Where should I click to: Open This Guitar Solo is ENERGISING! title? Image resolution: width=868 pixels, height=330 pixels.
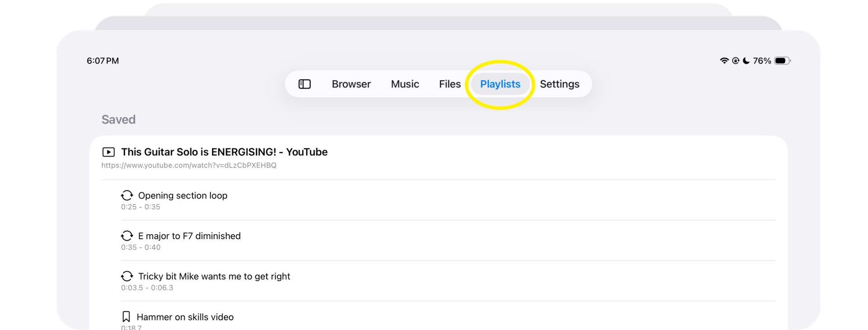point(224,152)
